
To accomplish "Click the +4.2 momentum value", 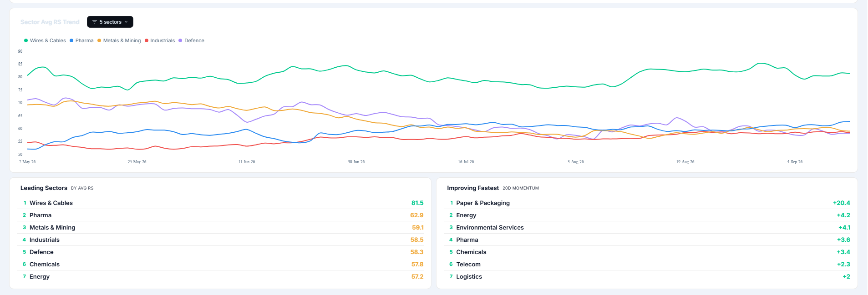I will tap(843, 215).
